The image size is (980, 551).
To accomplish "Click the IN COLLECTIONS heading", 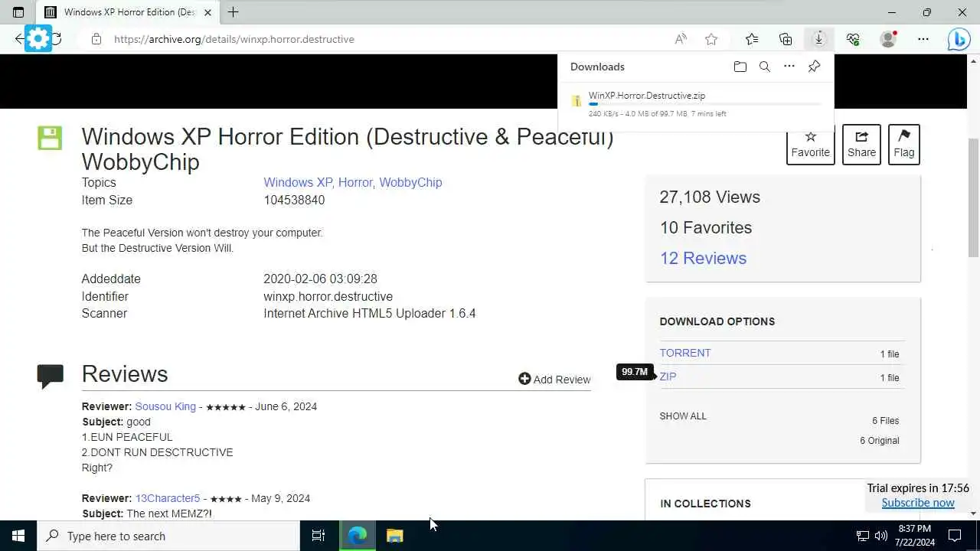I will coord(705,504).
